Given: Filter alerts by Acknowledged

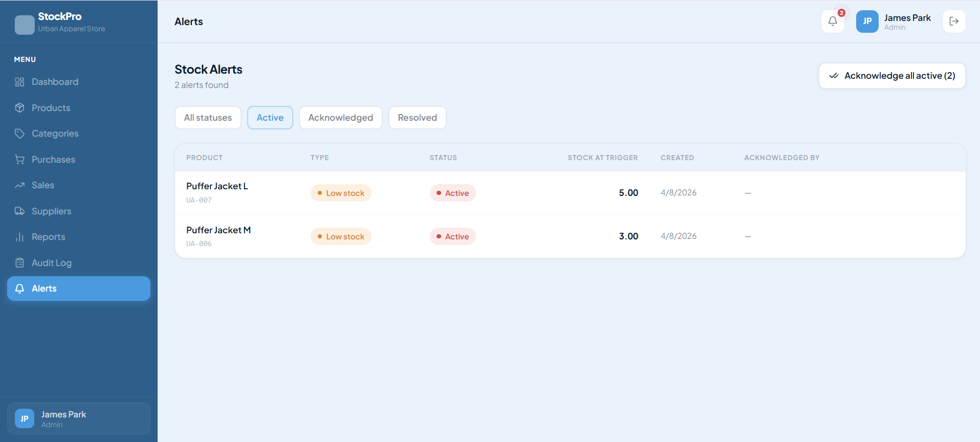Looking at the screenshot, I should coord(340,118).
